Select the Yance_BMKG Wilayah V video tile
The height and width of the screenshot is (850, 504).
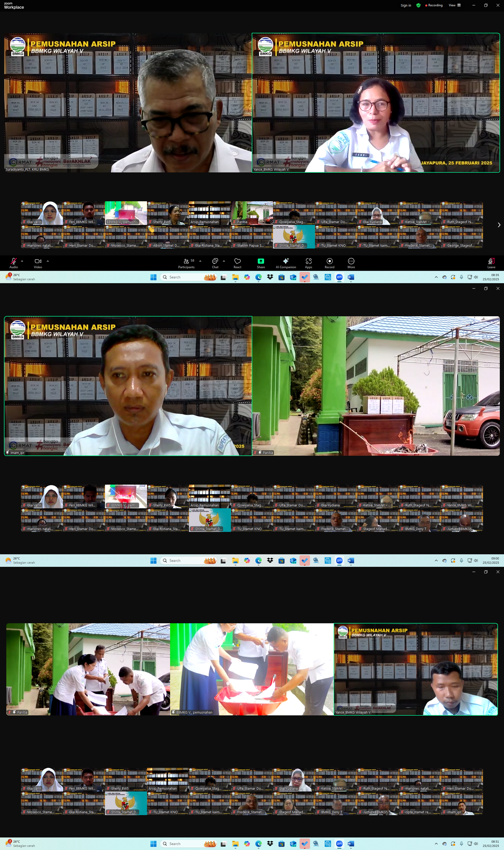pos(376,103)
